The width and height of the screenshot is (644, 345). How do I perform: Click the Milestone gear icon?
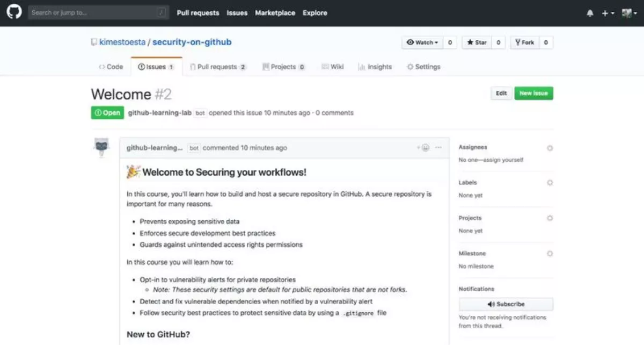coord(550,254)
